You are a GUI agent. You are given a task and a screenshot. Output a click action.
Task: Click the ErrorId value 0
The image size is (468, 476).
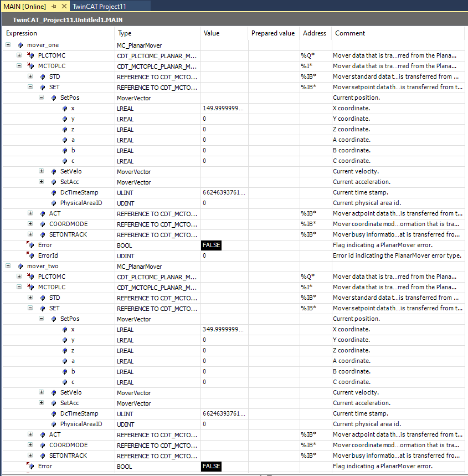tap(204, 255)
